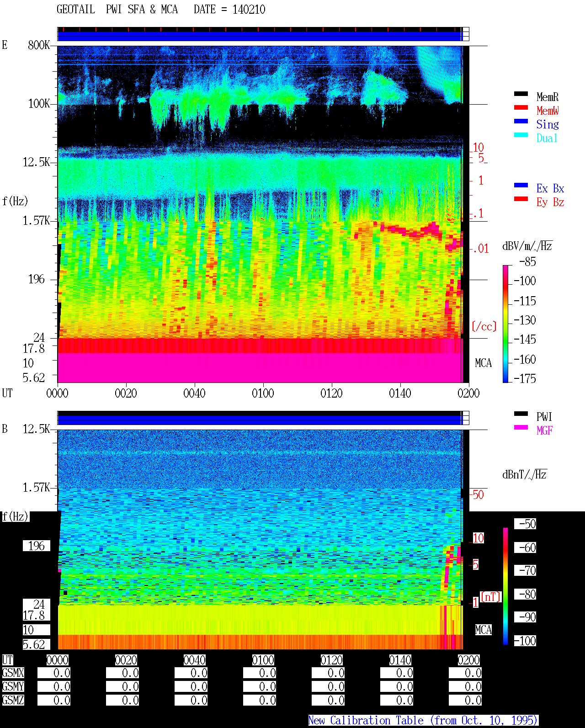
Task: Click the red [/cc] density unit label
Action: pyautogui.click(x=484, y=326)
